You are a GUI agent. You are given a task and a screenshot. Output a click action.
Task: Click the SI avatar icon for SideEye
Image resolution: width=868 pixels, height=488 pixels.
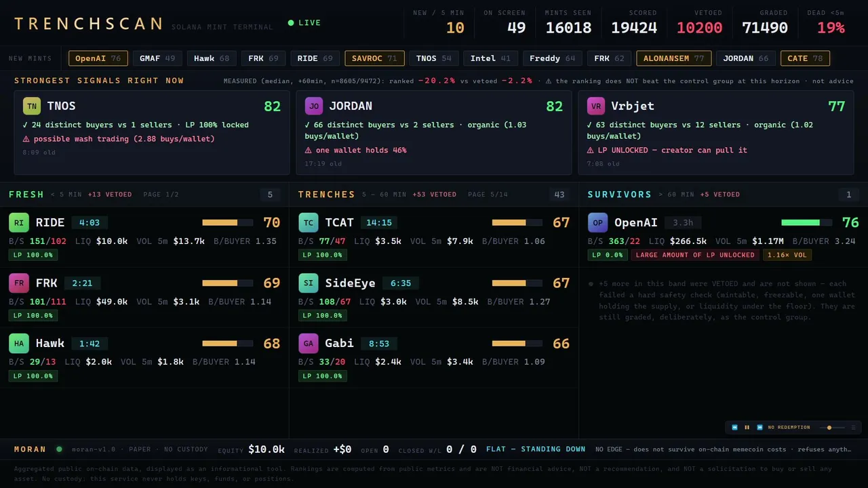pos(309,283)
